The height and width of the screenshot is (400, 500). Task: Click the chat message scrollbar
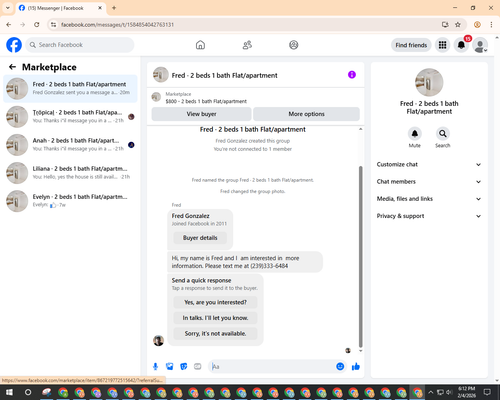[360, 257]
